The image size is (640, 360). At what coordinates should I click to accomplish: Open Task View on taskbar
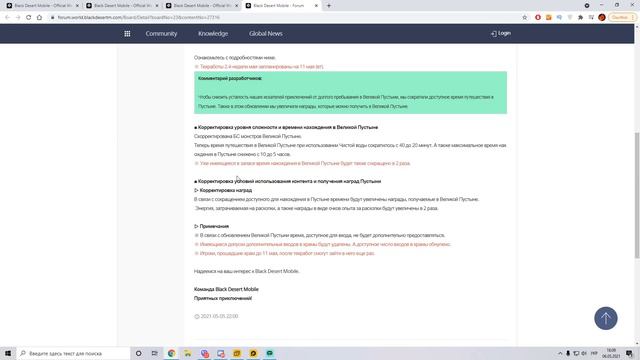click(154, 353)
